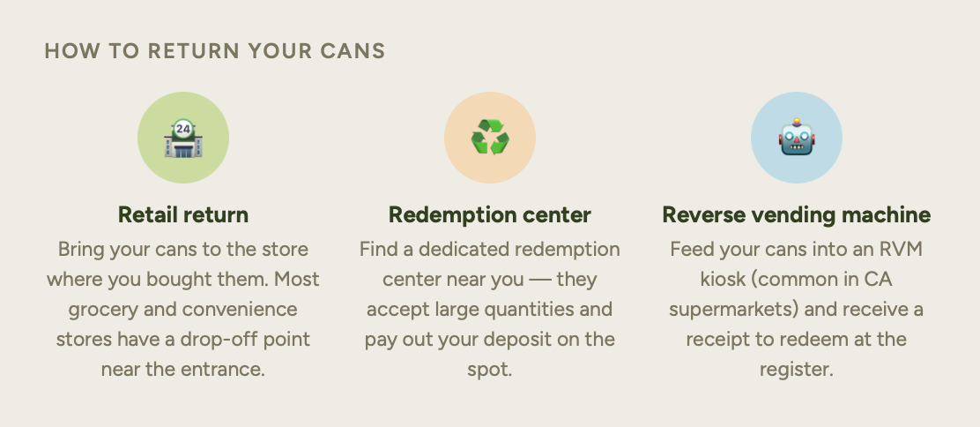Click the line "receipt to redeem at the"

[797, 340]
